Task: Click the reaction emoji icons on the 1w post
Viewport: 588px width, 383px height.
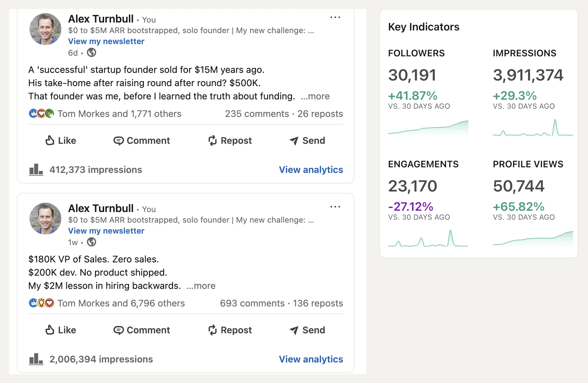Action: [x=41, y=303]
